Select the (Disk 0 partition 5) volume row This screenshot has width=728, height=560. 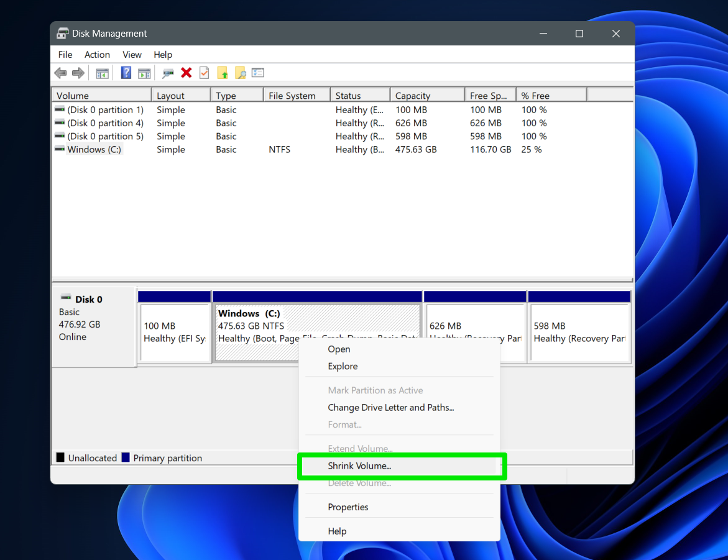pyautogui.click(x=105, y=137)
